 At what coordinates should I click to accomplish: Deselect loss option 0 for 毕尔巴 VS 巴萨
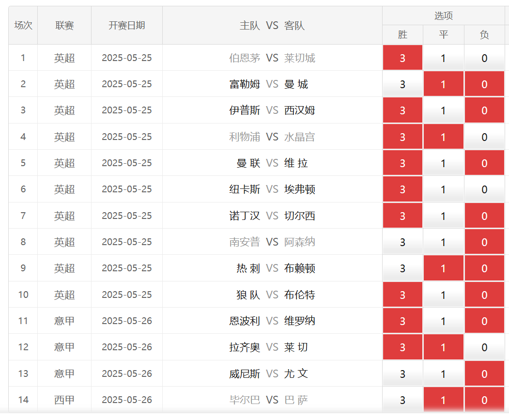pos(484,400)
